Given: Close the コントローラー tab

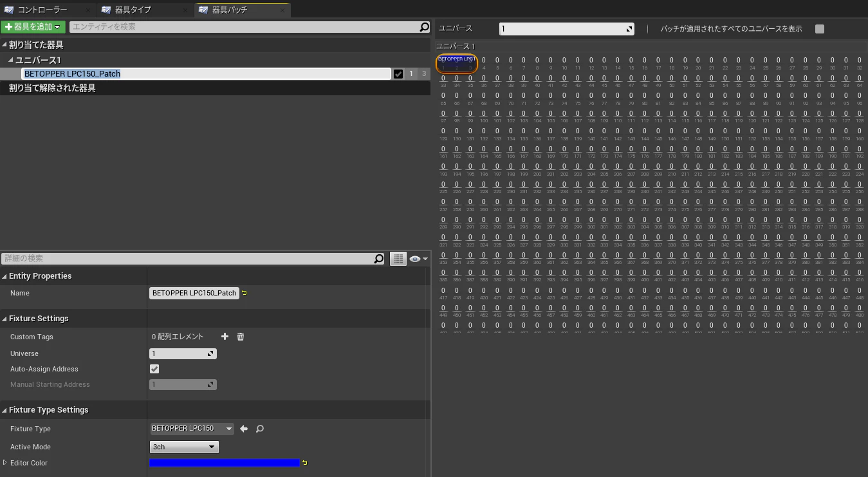Looking at the screenshot, I should click(88, 10).
